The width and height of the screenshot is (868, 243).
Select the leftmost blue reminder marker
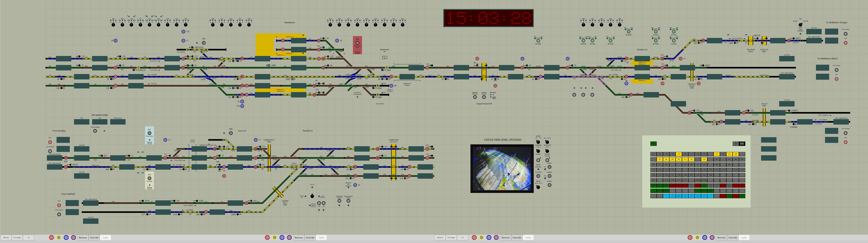coord(66,238)
